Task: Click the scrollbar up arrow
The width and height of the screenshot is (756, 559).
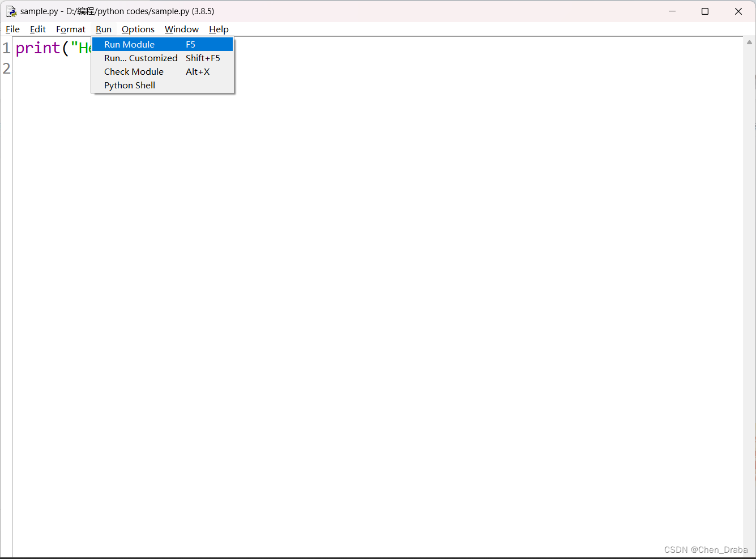Action: (x=749, y=42)
